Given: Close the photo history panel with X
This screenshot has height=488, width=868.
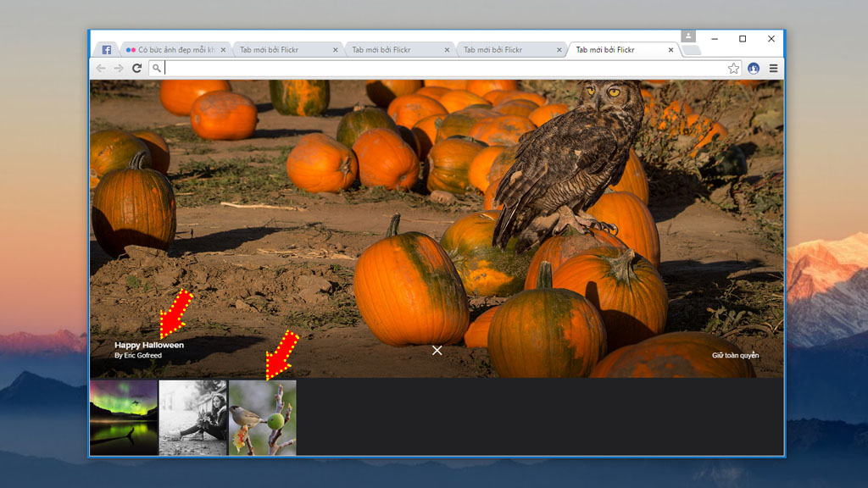Looking at the screenshot, I should [x=437, y=350].
